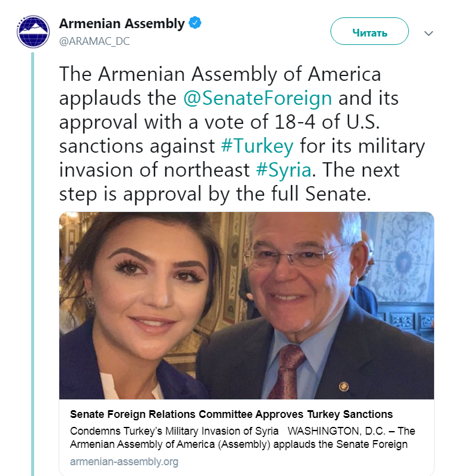Open the @SenateForeign mention

pyautogui.click(x=257, y=98)
